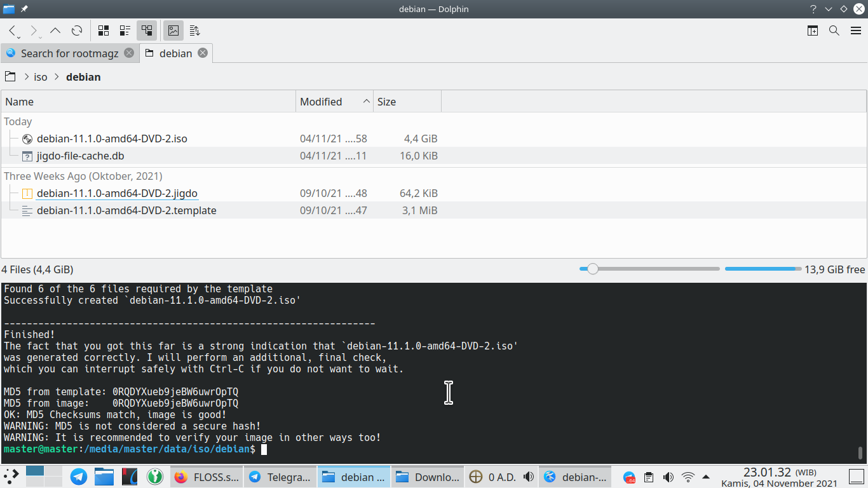Expand the chevron between iso and debian
Viewport: 868px width, 488px height.
pos(57,77)
